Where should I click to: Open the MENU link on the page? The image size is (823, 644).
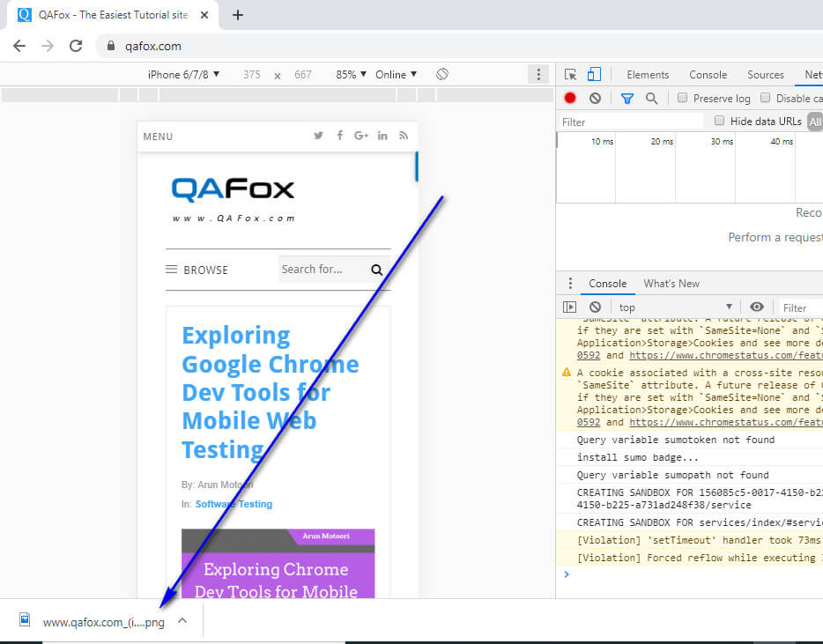tap(158, 137)
